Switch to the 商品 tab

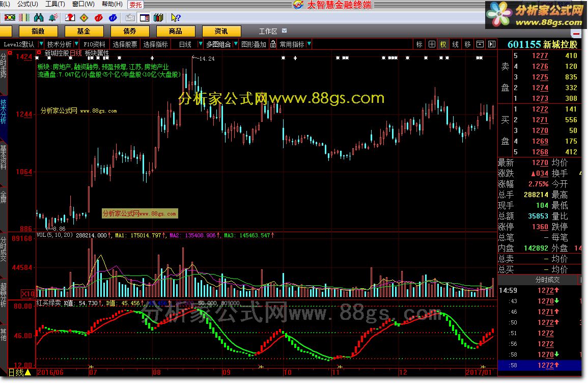pyautogui.click(x=176, y=31)
